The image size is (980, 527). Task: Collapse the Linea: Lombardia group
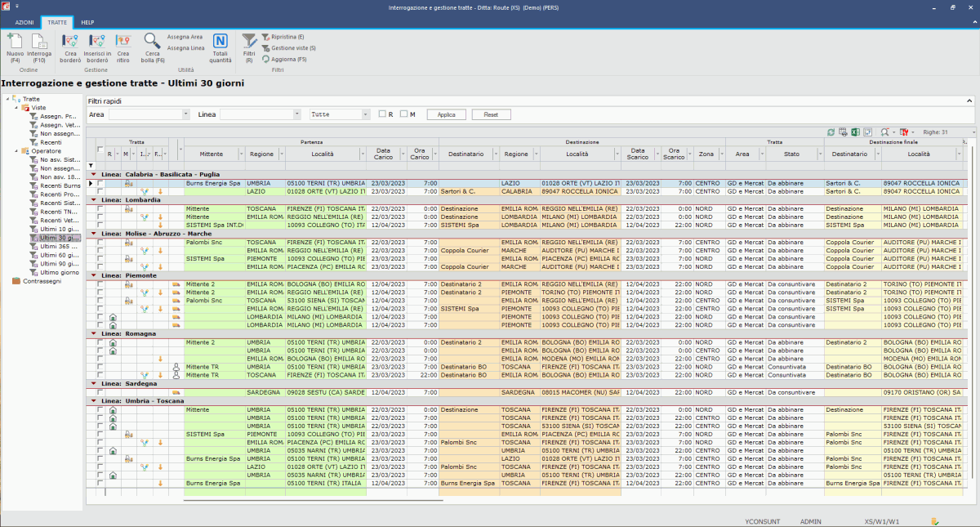pyautogui.click(x=93, y=199)
